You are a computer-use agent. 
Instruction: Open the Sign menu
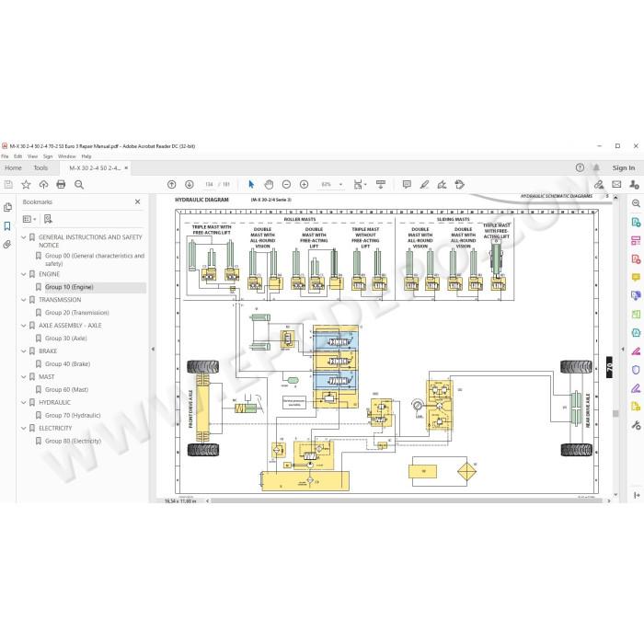tap(48, 156)
